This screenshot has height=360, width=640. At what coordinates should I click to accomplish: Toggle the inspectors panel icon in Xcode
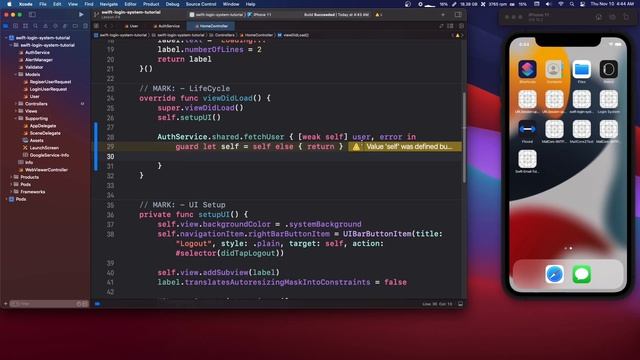coord(458,14)
